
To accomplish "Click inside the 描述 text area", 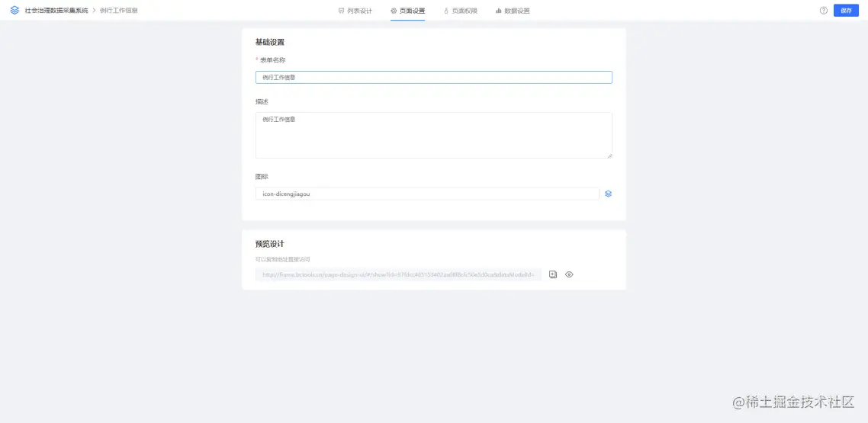I will 433,136.
